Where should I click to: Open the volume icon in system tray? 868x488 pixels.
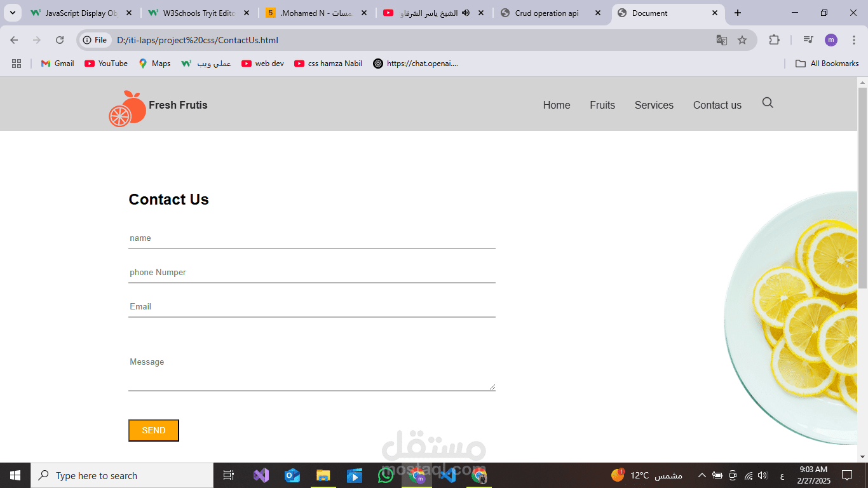tap(763, 475)
